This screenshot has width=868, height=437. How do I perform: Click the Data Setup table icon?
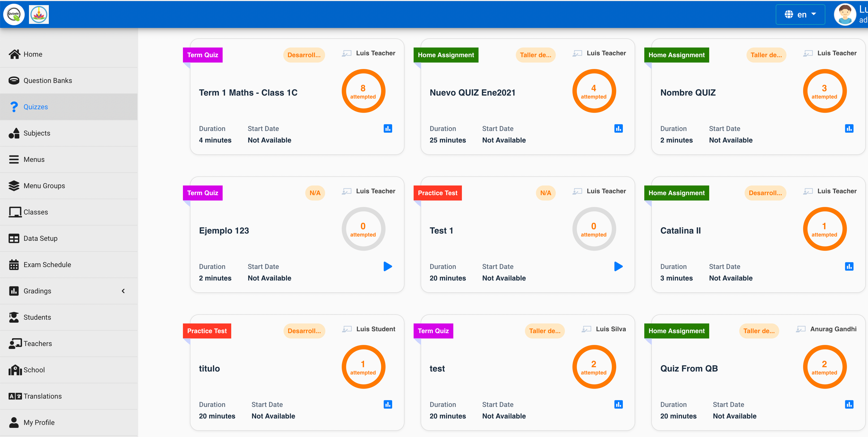point(14,238)
